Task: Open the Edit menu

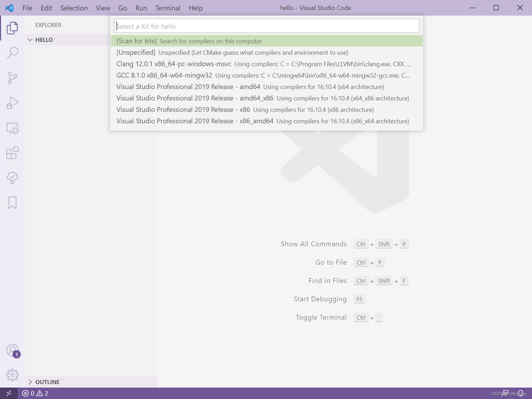Action: point(46,8)
